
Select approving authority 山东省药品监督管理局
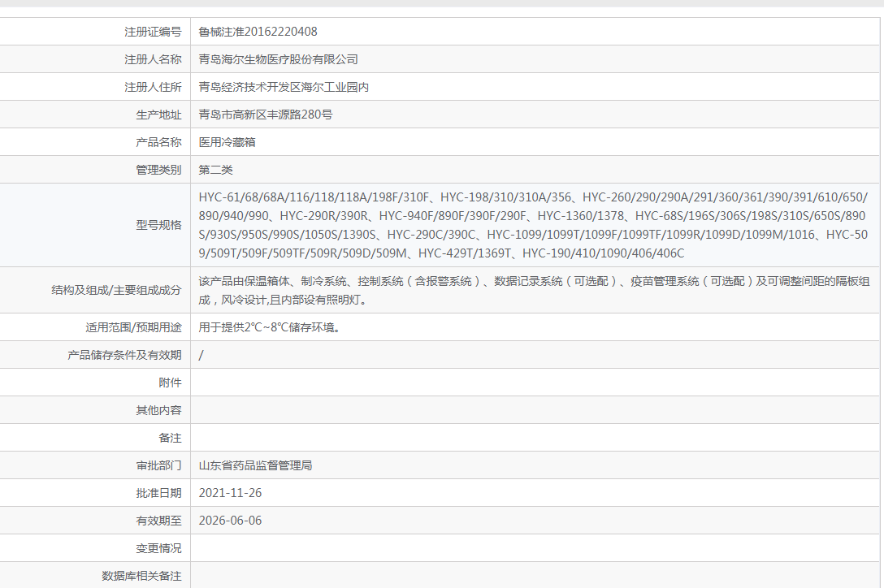pos(255,465)
